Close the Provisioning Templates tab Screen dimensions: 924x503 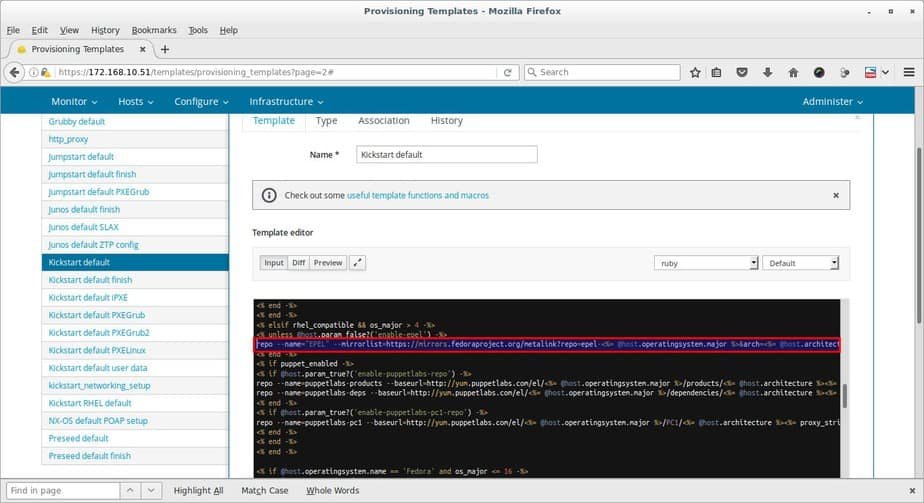143,49
